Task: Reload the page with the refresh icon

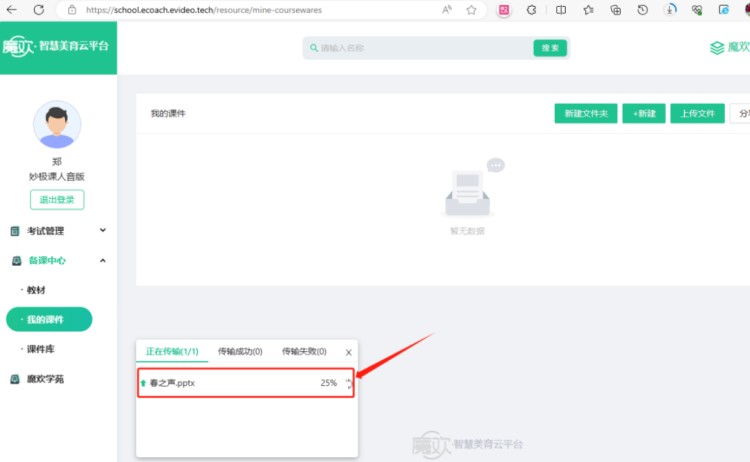Action: tap(39, 10)
